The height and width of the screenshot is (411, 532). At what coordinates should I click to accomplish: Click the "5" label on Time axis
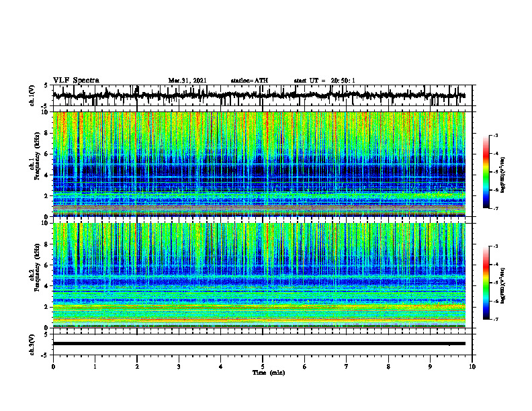point(263,367)
